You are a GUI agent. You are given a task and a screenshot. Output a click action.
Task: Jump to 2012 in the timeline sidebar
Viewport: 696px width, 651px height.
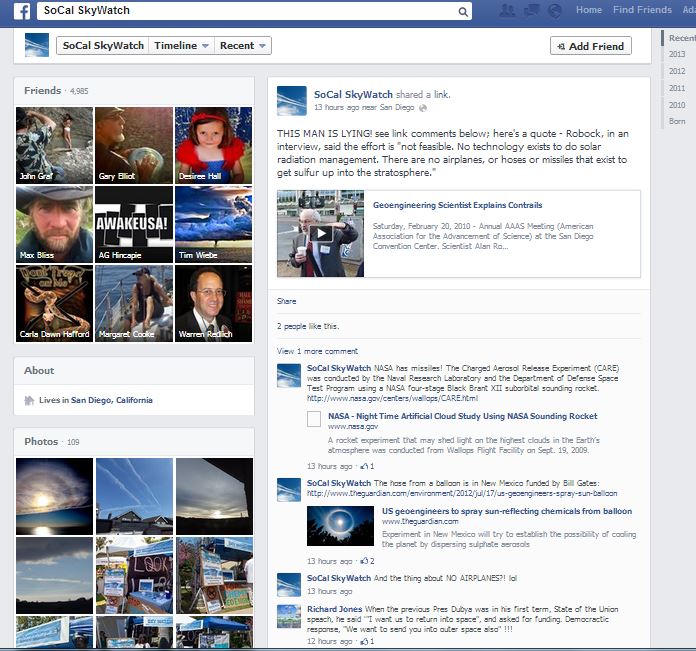[x=677, y=71]
